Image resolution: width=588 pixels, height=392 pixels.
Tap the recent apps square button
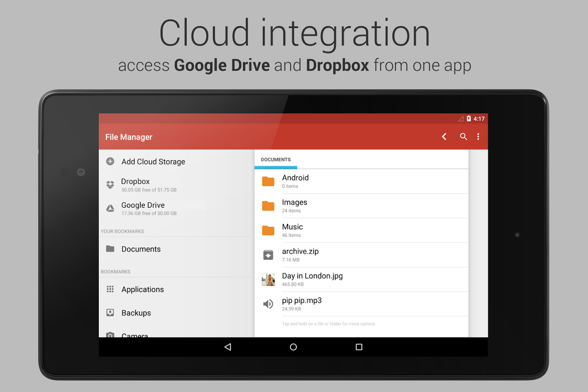359,347
